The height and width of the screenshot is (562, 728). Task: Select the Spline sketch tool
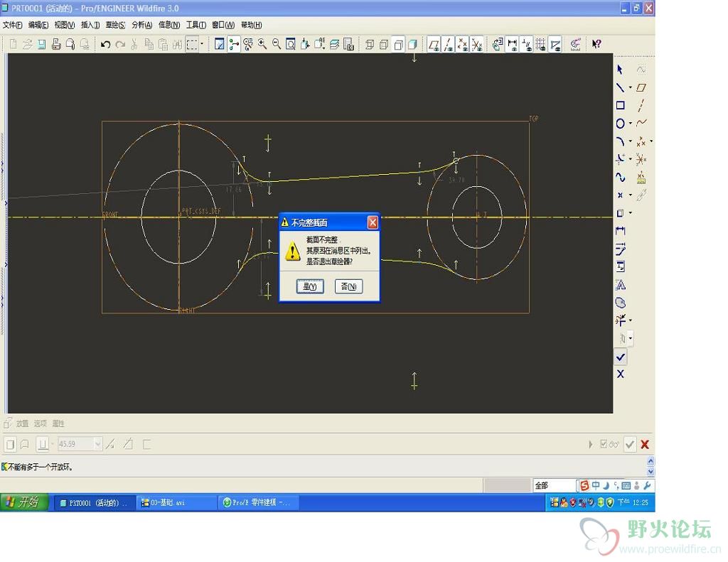[x=620, y=177]
